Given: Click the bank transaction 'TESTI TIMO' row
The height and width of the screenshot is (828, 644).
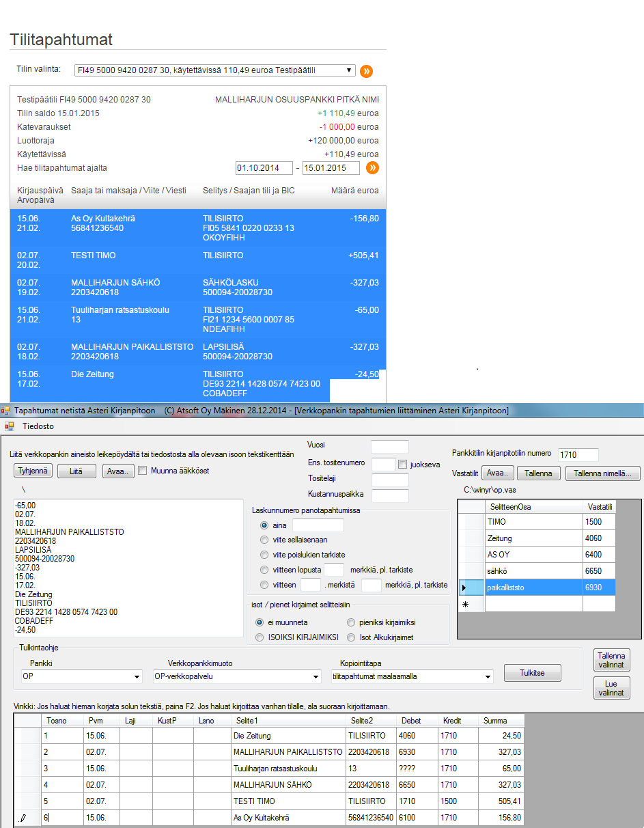Looking at the screenshot, I should 198,260.
